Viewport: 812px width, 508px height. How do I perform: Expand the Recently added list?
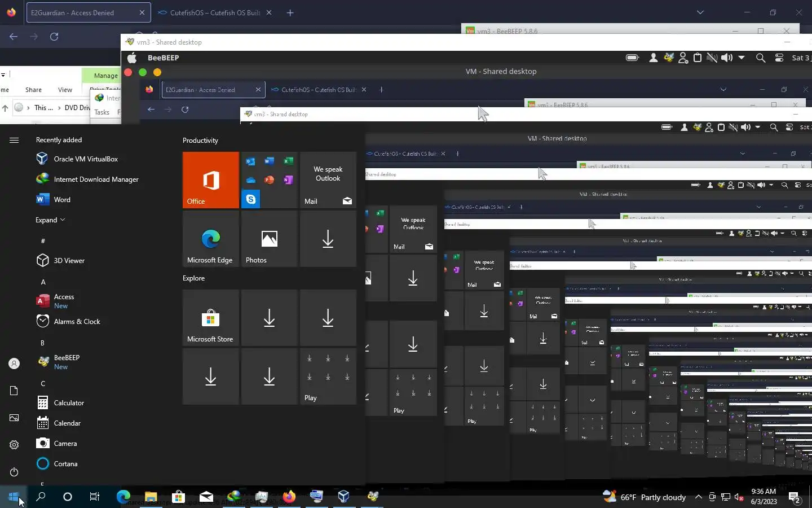[x=50, y=220]
